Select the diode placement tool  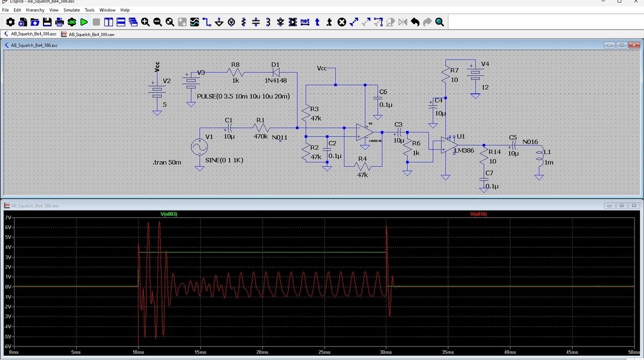click(x=279, y=22)
